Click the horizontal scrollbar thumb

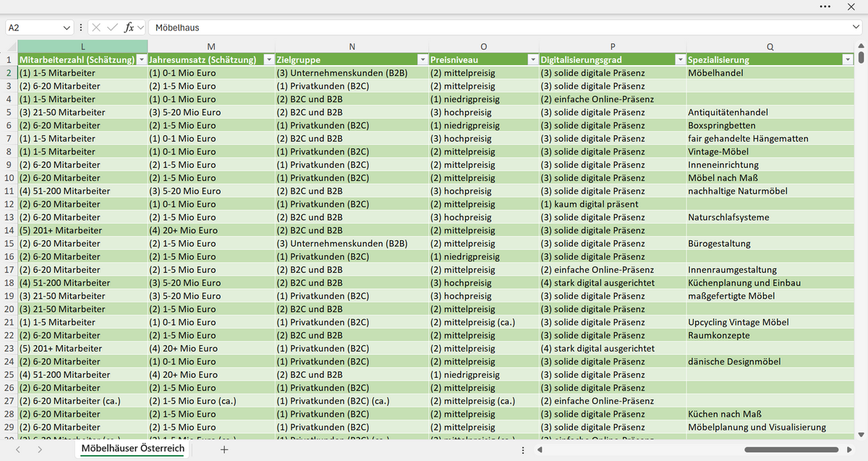click(791, 450)
